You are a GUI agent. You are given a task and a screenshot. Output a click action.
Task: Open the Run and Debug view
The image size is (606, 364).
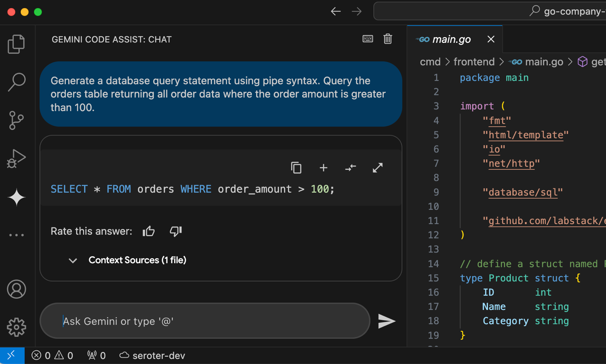(16, 159)
